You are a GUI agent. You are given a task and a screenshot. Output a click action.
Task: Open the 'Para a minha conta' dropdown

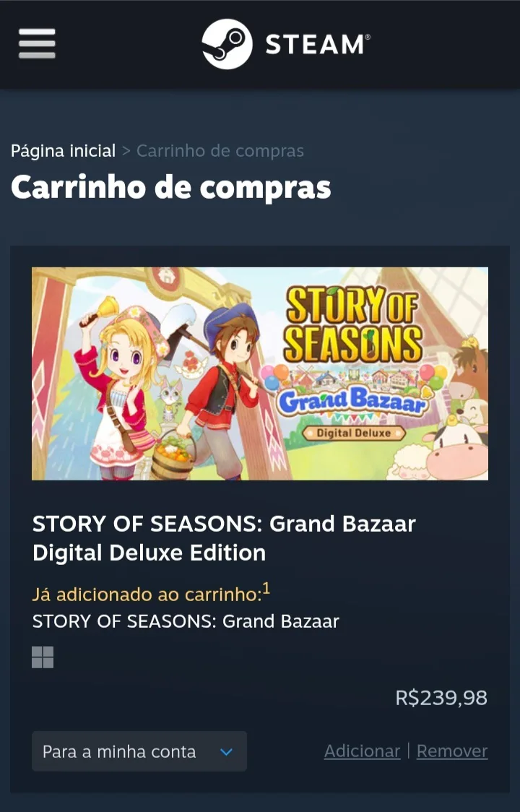[139, 751]
